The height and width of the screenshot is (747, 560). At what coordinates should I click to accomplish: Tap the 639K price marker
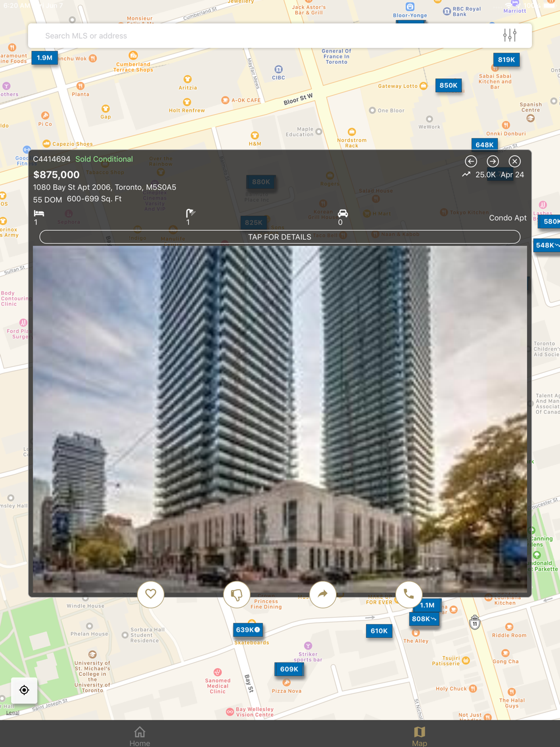(x=248, y=630)
